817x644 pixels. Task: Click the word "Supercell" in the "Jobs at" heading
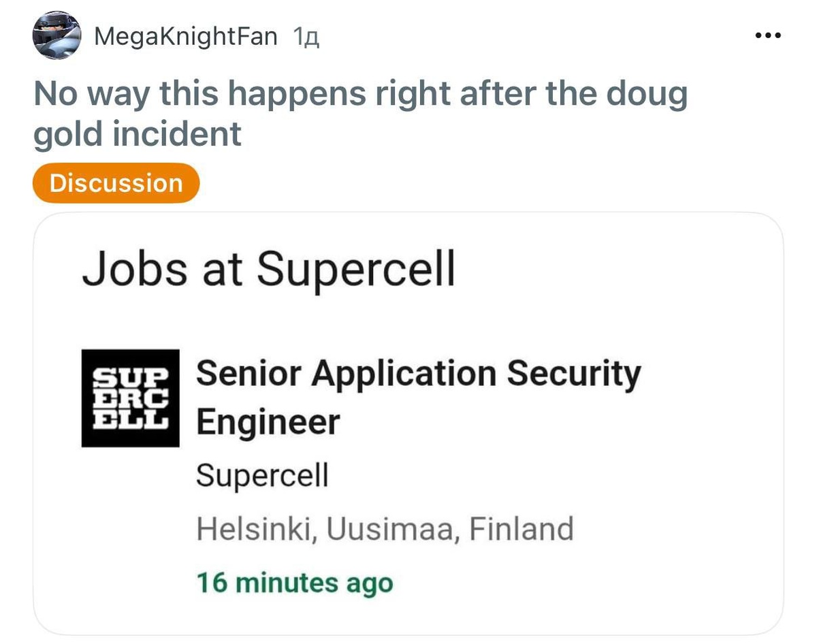pyautogui.click(x=355, y=269)
